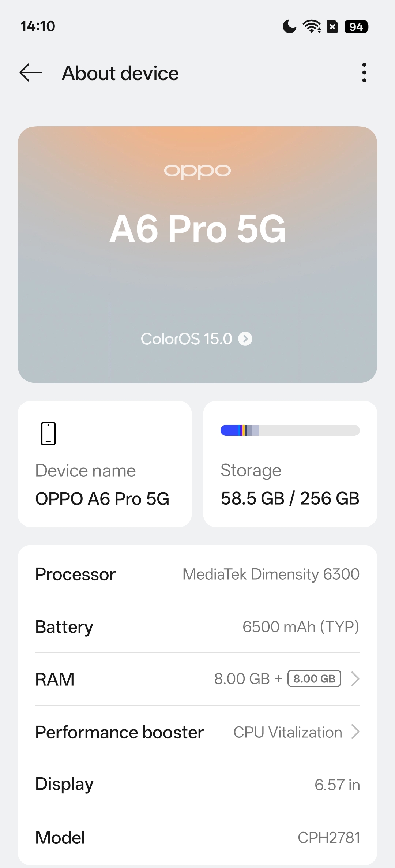Open the three-dot overflow menu
The width and height of the screenshot is (395, 868).
pyautogui.click(x=364, y=72)
